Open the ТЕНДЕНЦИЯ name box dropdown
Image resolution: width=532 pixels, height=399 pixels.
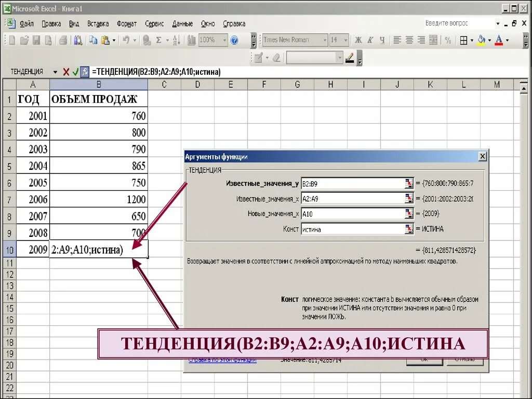55,72
